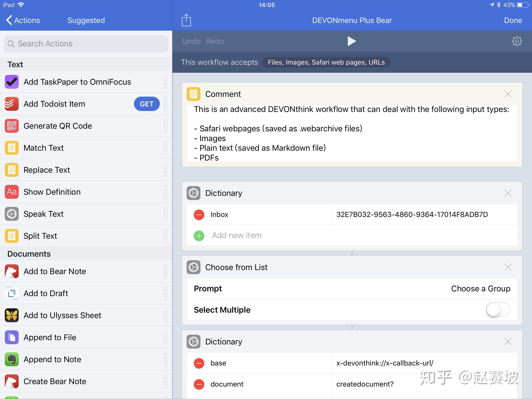Open the workflow settings gear
The height and width of the screenshot is (399, 532).
click(x=517, y=41)
